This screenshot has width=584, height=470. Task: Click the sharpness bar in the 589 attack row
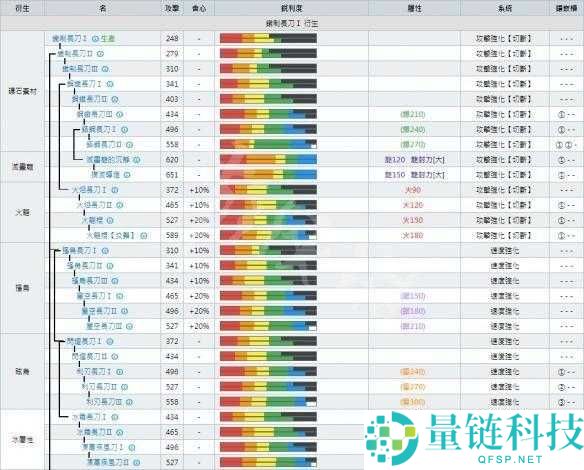coord(268,235)
